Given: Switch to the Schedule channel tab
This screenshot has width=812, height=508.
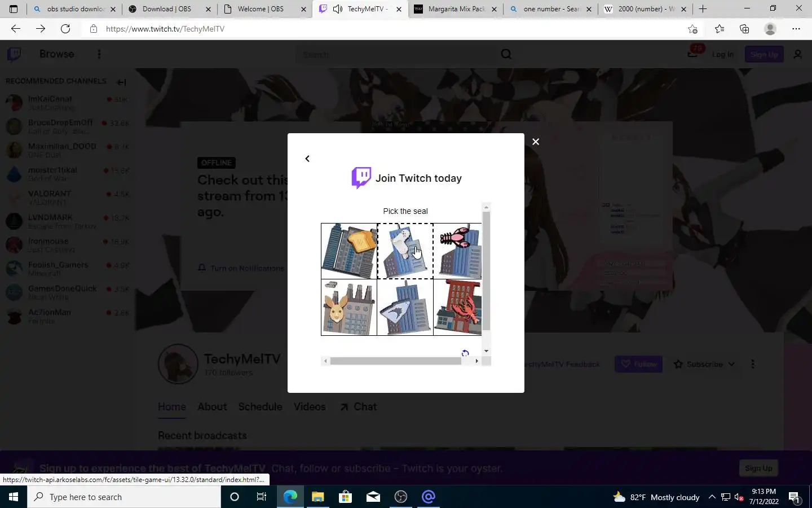Looking at the screenshot, I should point(261,407).
